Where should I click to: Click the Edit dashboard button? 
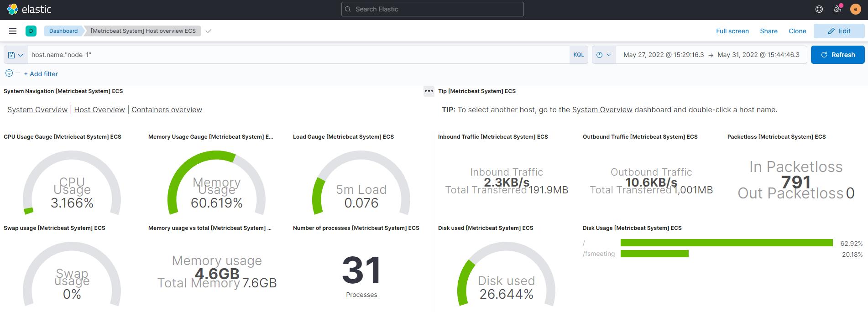(839, 31)
